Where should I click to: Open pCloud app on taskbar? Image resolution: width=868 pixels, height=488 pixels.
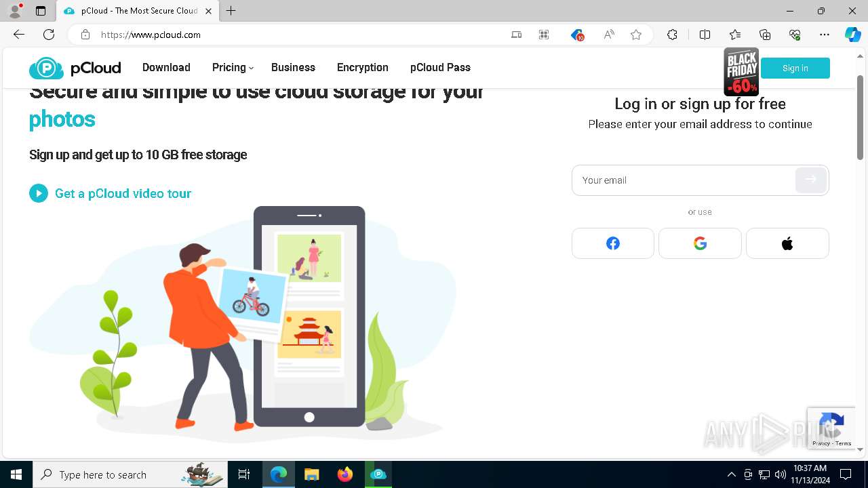click(x=378, y=474)
